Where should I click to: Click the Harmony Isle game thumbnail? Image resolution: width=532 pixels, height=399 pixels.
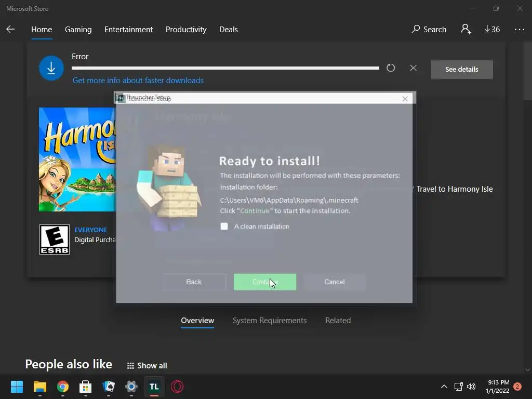click(x=77, y=159)
